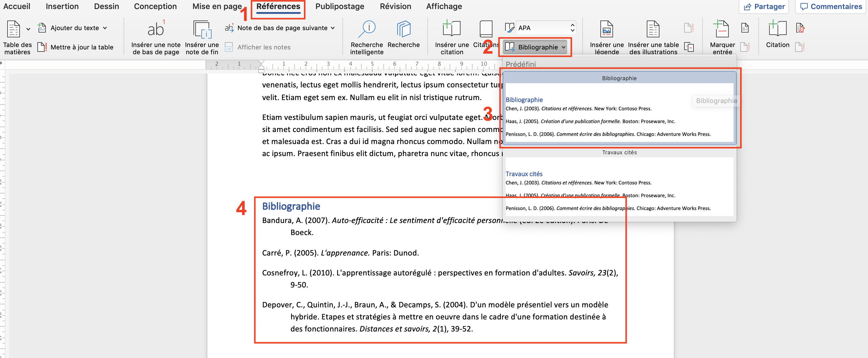Click the Citation mark icon in table of authorities
This screenshot has height=358, width=868.
(777, 28)
